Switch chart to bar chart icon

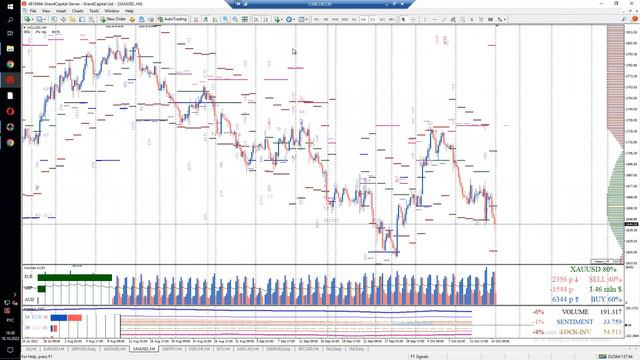coord(196,19)
